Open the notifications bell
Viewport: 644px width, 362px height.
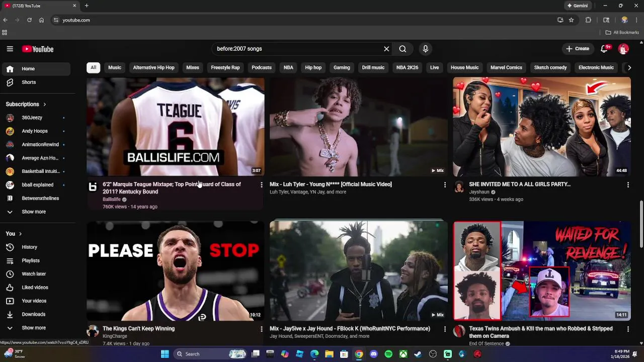(605, 49)
